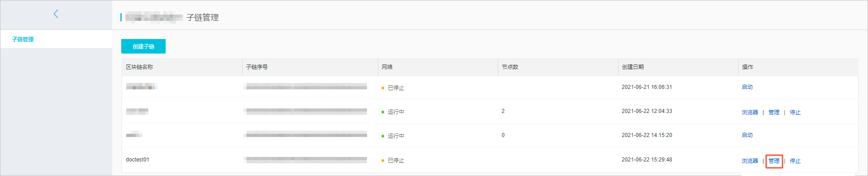Click 管理 for the chain with 2 nodes
This screenshot has height=176, width=868.
point(774,112)
